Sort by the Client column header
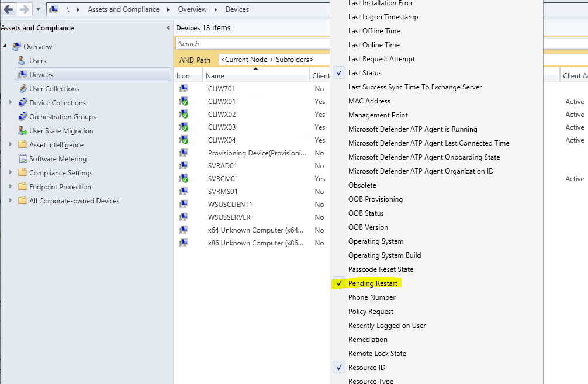Viewport: 588px width, 384px height. pyautogui.click(x=320, y=75)
